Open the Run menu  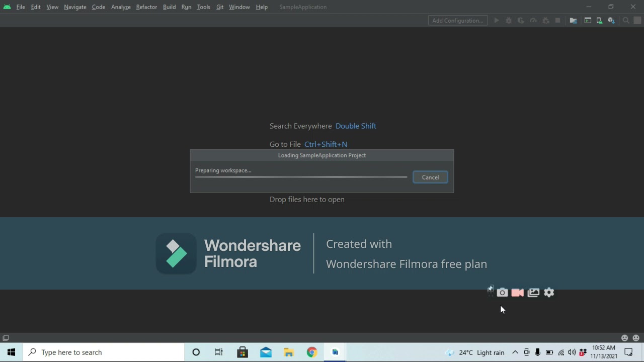[x=186, y=7]
